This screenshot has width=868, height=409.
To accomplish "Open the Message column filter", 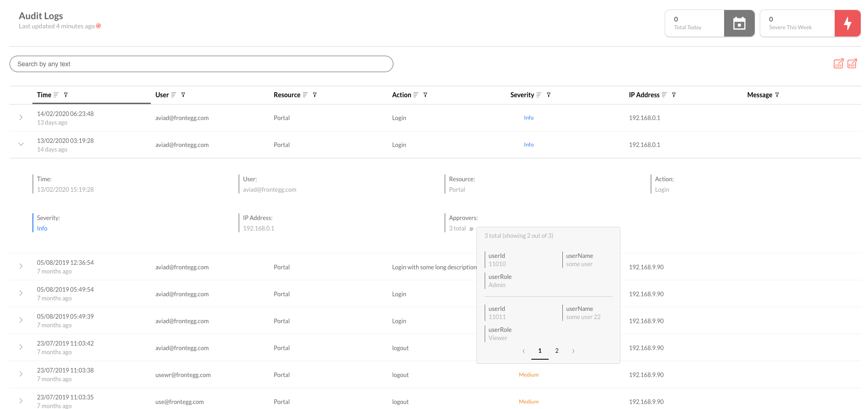I will click(777, 95).
